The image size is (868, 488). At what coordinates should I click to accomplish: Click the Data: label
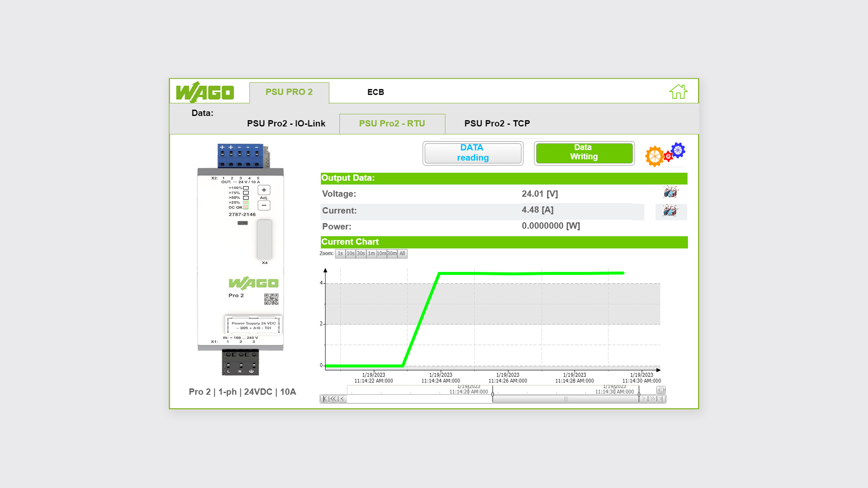[202, 113]
